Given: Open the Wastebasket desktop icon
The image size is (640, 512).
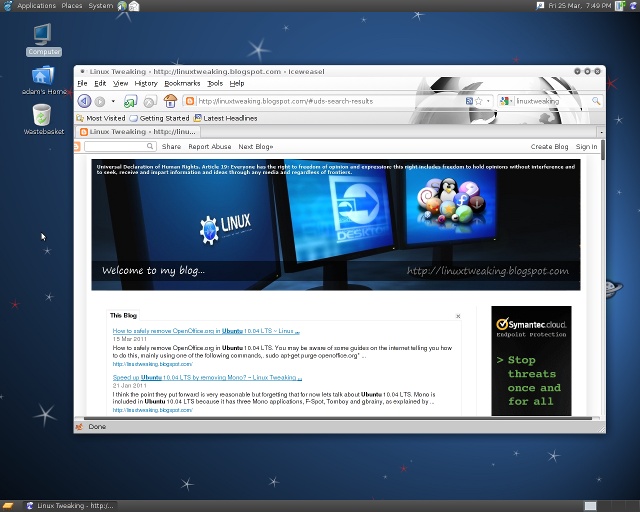Looking at the screenshot, I should coord(43,119).
